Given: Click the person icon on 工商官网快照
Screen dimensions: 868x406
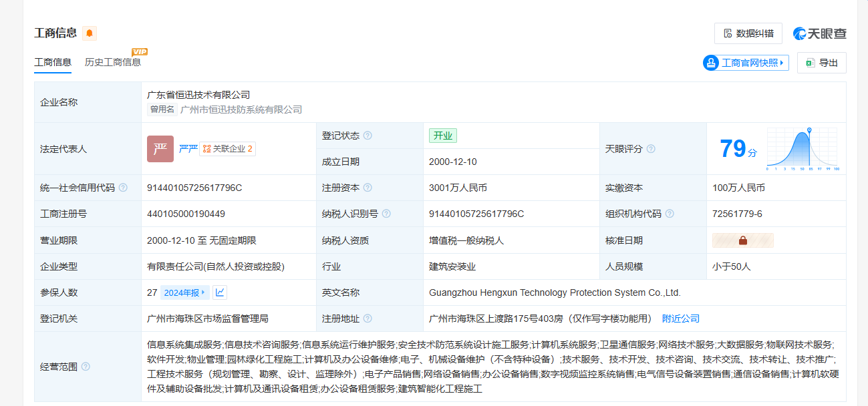Looking at the screenshot, I should click(x=710, y=63).
